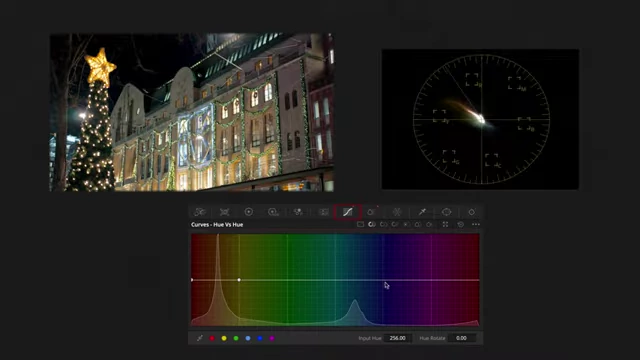Select Hue Vs Lum curve mode
This screenshot has height=360, width=640.
pos(395,224)
